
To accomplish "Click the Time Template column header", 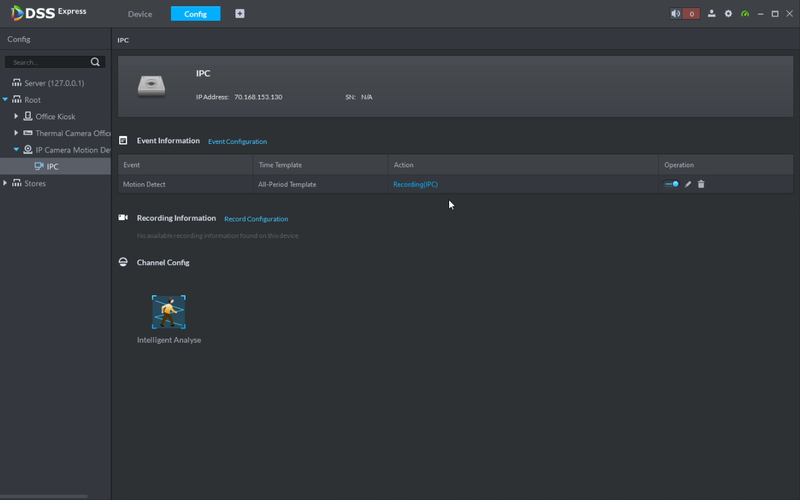I will [x=320, y=165].
